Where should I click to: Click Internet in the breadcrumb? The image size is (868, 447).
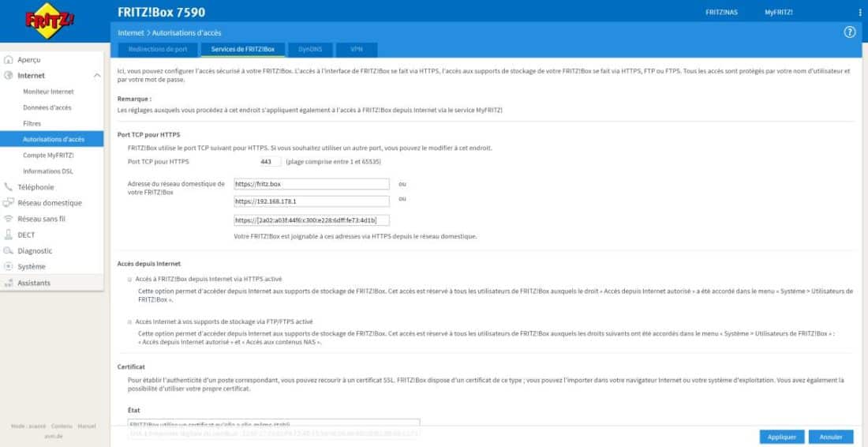tap(131, 33)
